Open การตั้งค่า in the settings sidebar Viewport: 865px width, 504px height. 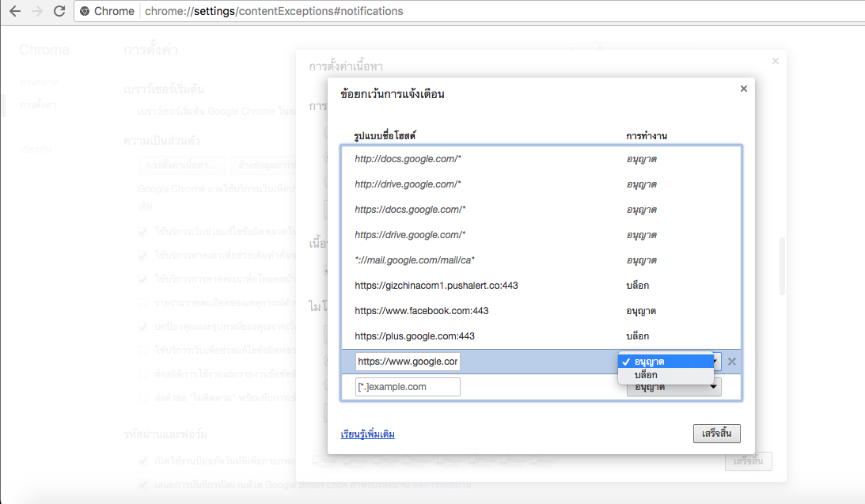37,104
